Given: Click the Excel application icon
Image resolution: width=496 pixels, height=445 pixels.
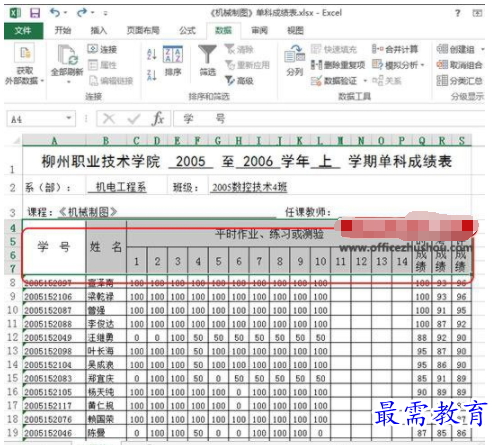Looking at the screenshot, I should [x=15, y=13].
